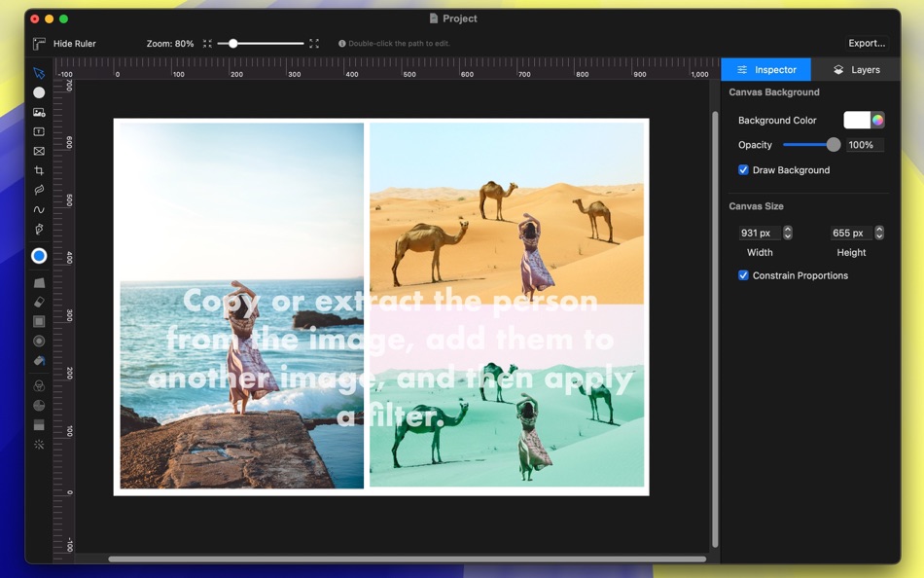
Task: Activate the crop tool
Action: tap(39, 170)
